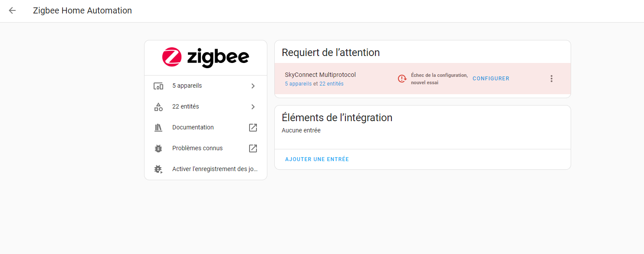Image resolution: width=644 pixels, height=254 pixels.
Task: Expand the 22 entités chevron
Action: 253,107
